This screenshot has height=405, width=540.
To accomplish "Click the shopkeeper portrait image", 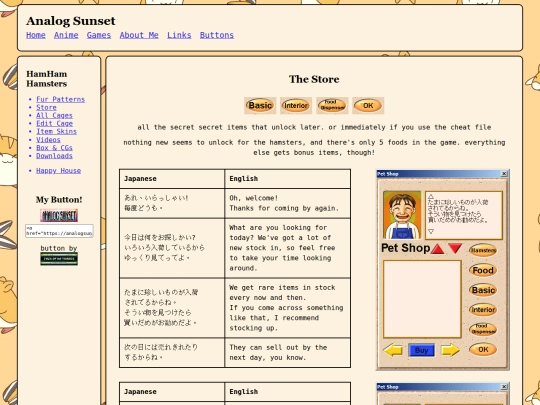I will coord(402,215).
